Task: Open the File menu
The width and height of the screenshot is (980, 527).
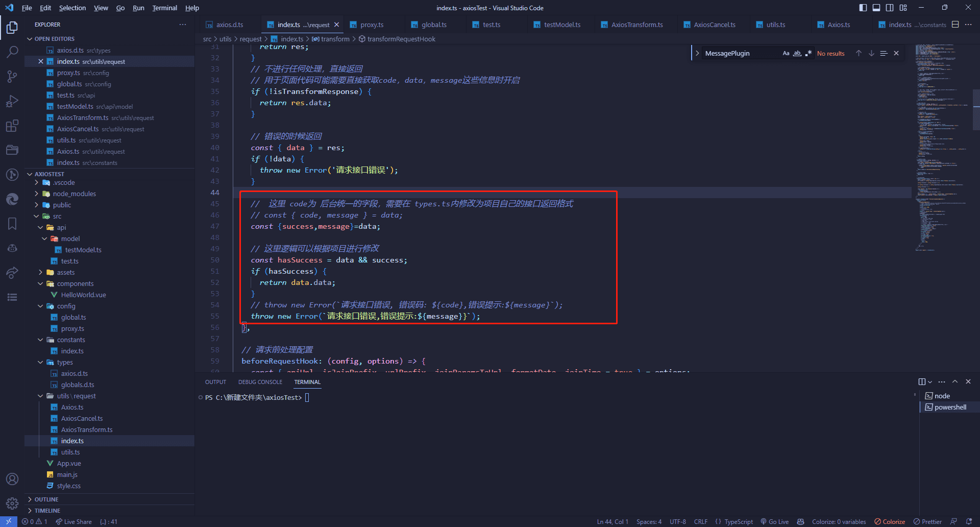Action: point(27,8)
